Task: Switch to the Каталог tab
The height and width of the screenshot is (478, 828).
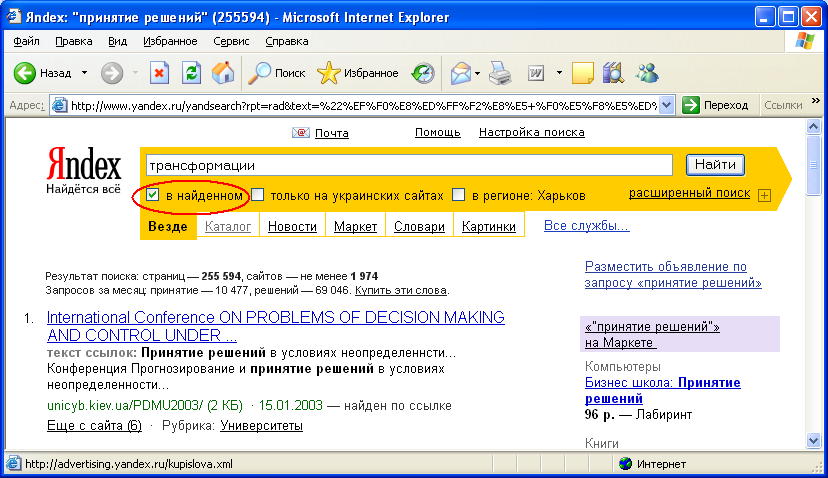Action: [x=228, y=227]
